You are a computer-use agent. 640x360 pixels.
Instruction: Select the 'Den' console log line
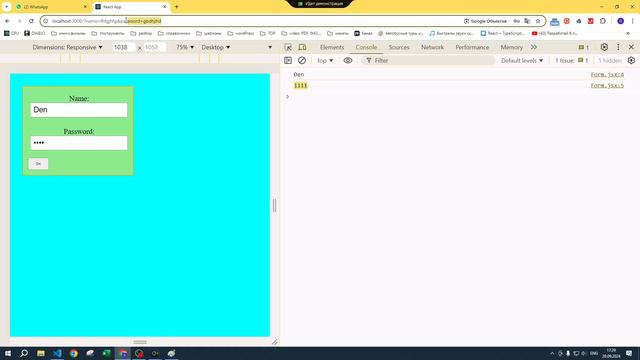[x=299, y=75]
